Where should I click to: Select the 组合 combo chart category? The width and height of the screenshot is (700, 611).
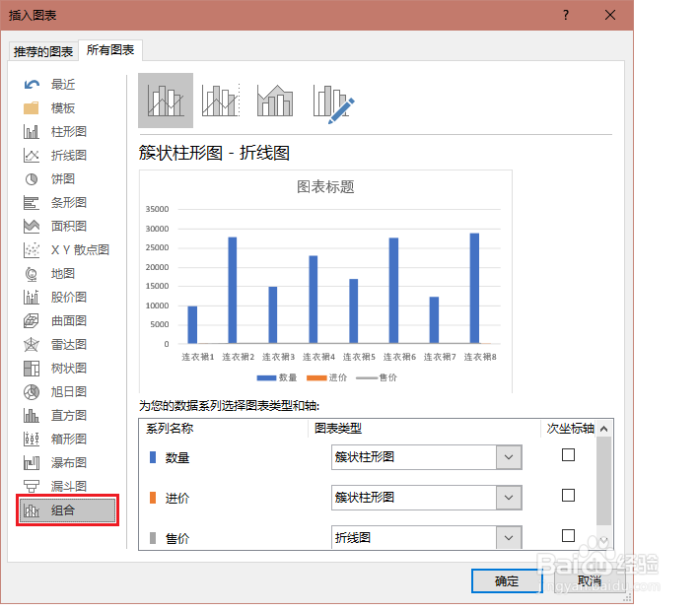[x=67, y=510]
